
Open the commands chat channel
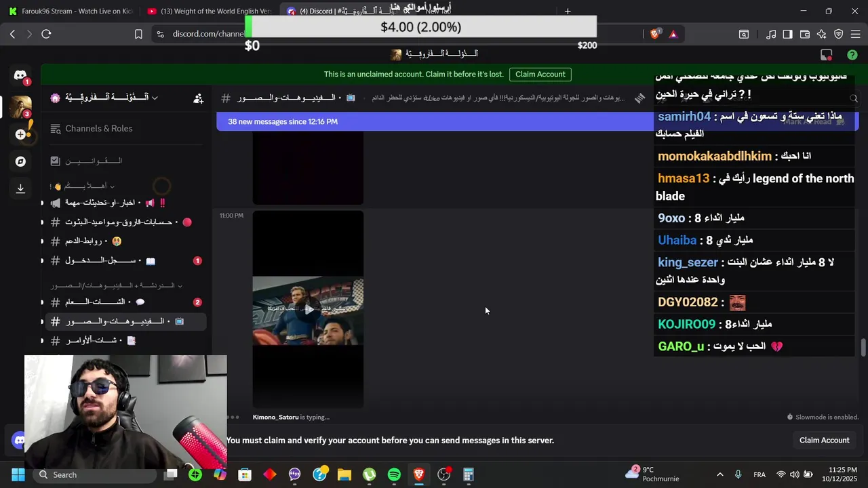click(125, 340)
